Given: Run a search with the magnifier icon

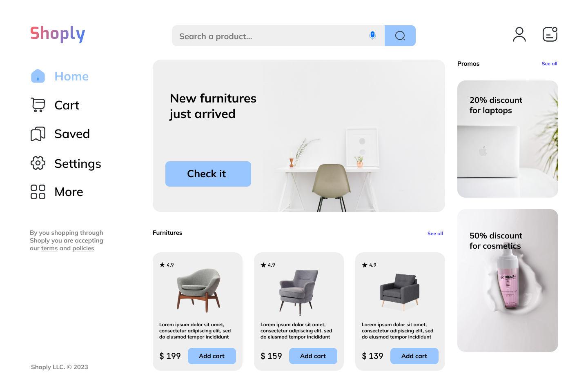Looking at the screenshot, I should coord(400,36).
